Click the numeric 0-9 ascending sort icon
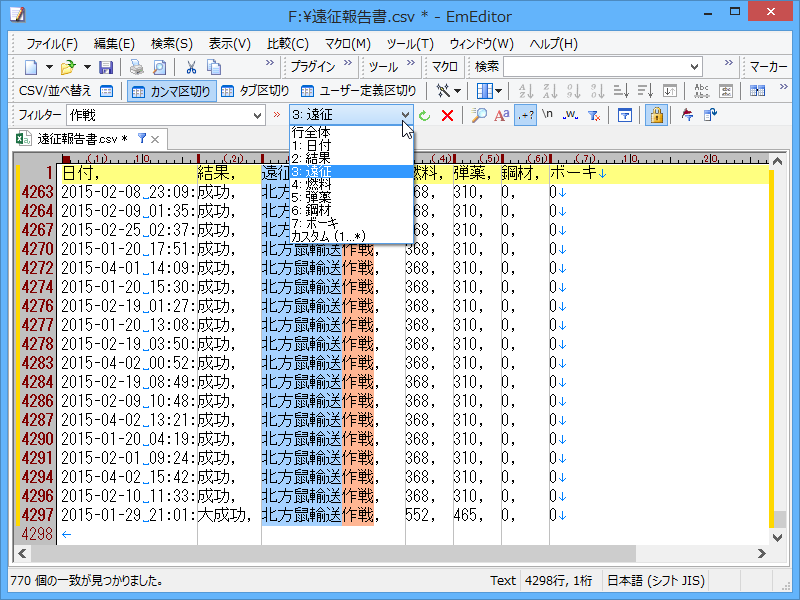 [575, 90]
